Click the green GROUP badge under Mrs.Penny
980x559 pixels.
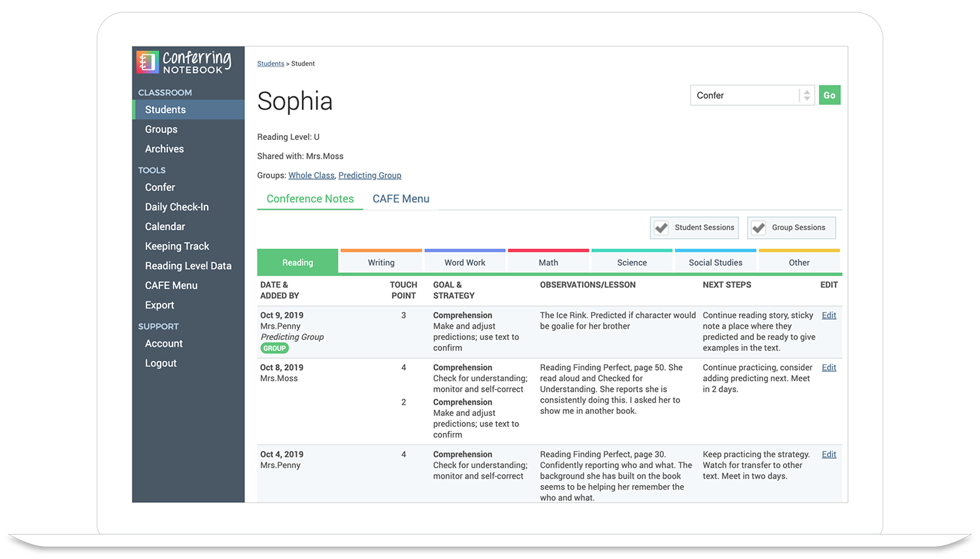coord(274,348)
